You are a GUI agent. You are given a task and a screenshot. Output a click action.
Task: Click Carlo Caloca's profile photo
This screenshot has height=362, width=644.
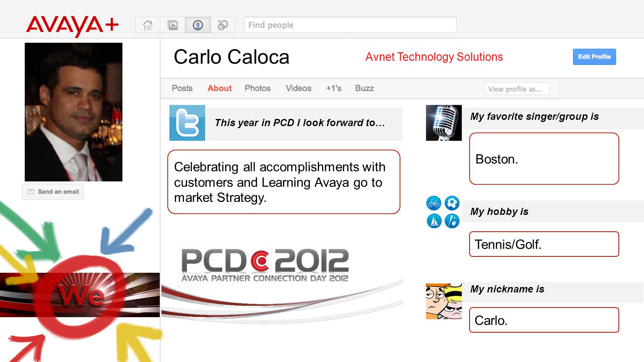click(73, 112)
